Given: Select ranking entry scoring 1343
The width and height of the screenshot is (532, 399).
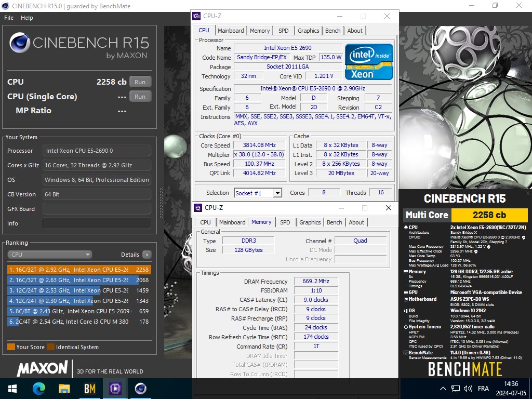Looking at the screenshot, I should click(79, 301).
